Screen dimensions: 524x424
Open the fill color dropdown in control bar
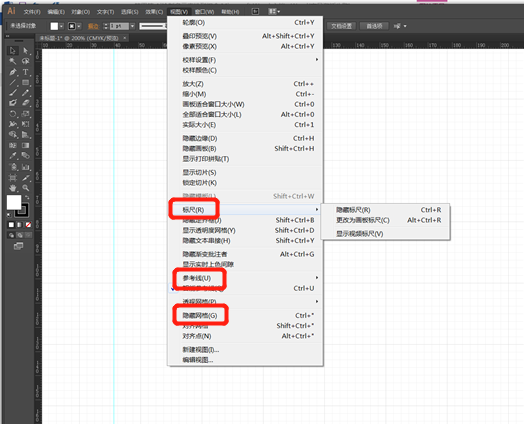point(61,26)
